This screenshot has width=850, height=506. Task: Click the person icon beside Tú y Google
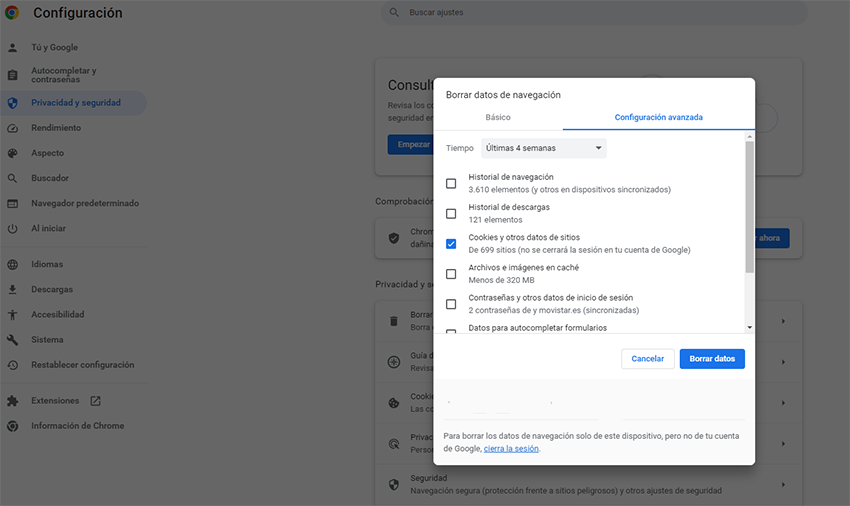coord(12,48)
